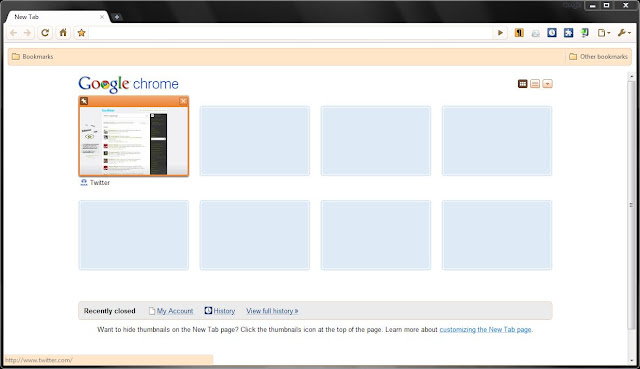The image size is (640, 369).
Task: Go forward using the forward arrow
Action: (x=27, y=33)
